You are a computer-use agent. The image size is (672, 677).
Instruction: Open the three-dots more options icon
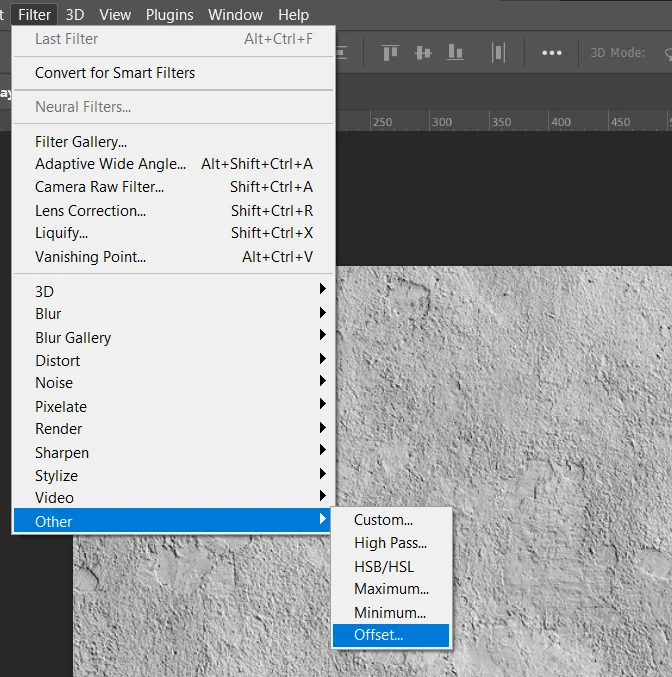click(x=552, y=53)
